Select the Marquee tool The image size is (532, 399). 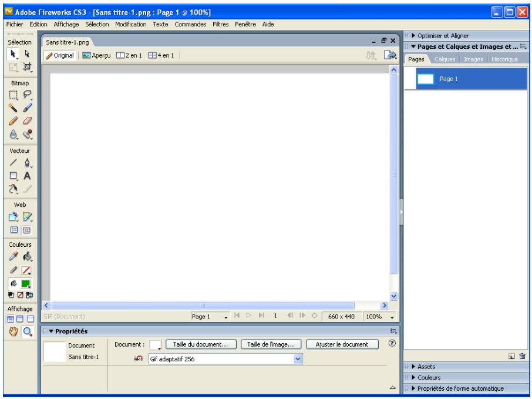click(x=13, y=95)
